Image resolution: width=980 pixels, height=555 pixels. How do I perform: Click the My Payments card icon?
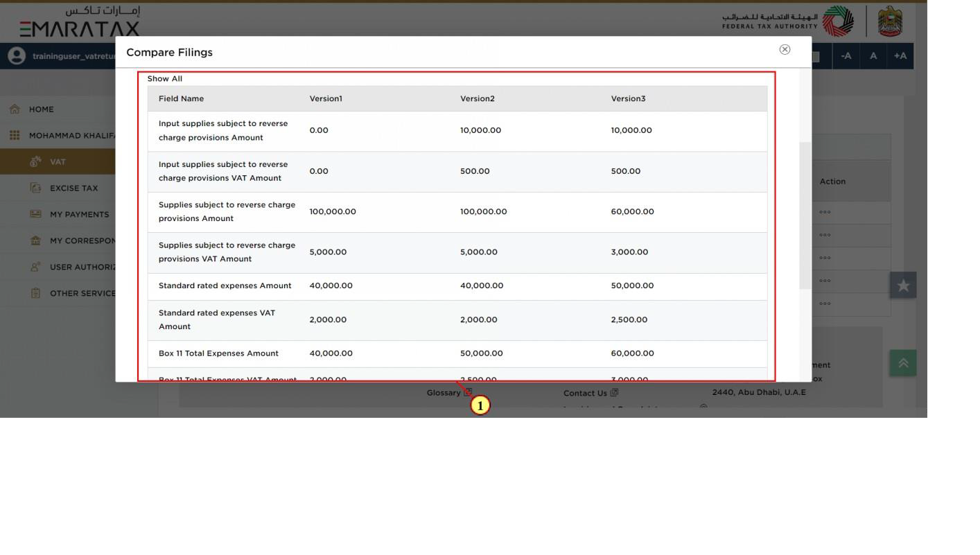(x=35, y=214)
